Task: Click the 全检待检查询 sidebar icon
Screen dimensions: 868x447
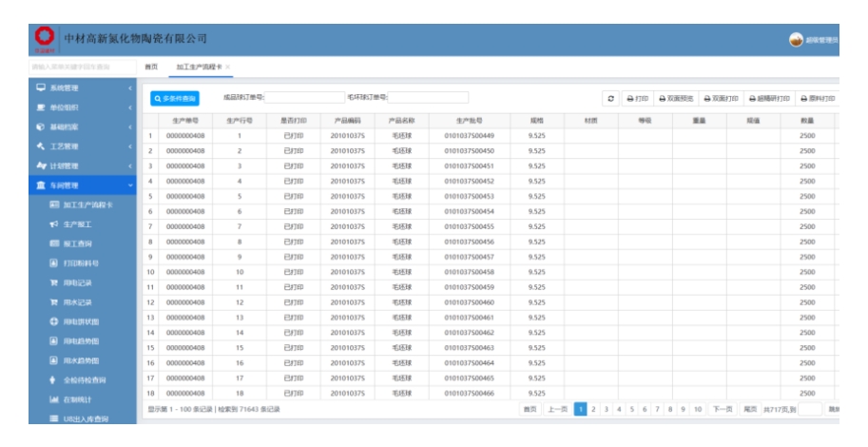Action: (x=53, y=380)
